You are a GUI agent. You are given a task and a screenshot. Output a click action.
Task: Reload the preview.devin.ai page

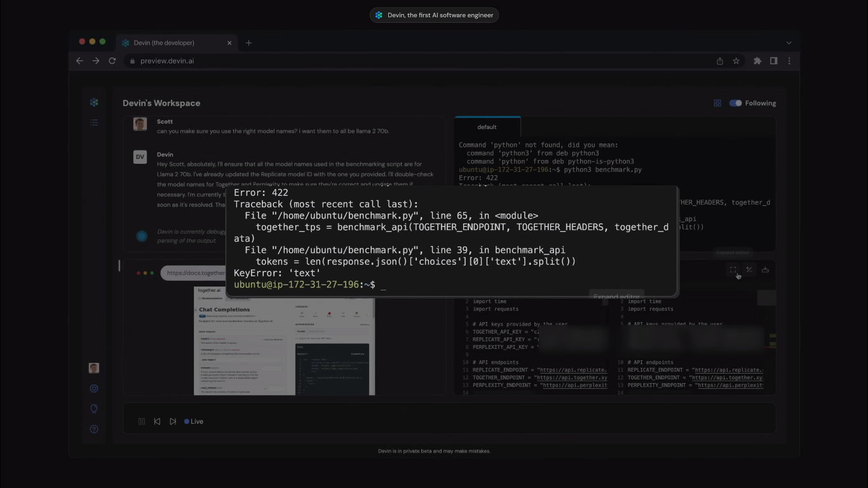point(112,61)
